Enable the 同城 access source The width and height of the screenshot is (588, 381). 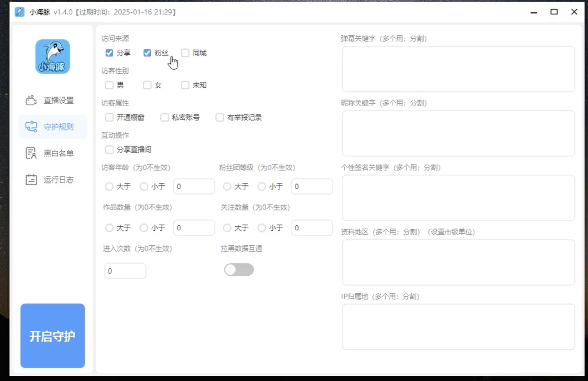185,53
